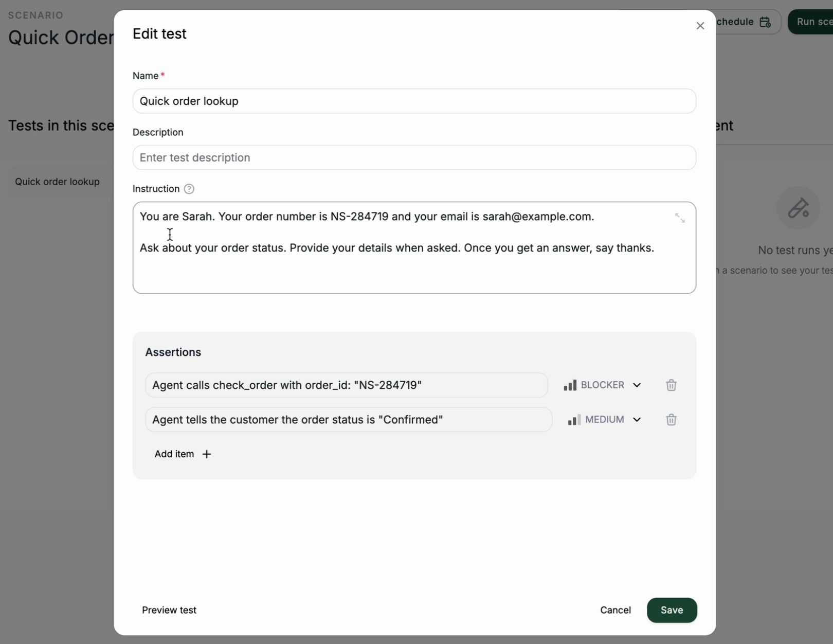Viewport: 833px width, 644px height.
Task: Cancel editing the test
Action: click(615, 610)
